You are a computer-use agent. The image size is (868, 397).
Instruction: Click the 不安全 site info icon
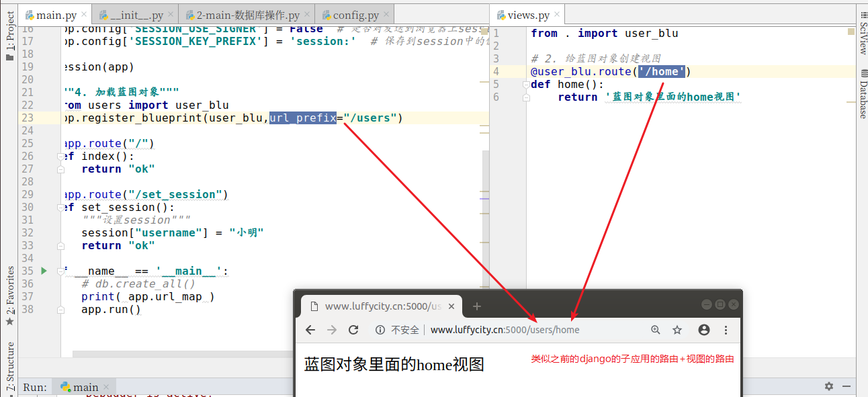(x=380, y=330)
